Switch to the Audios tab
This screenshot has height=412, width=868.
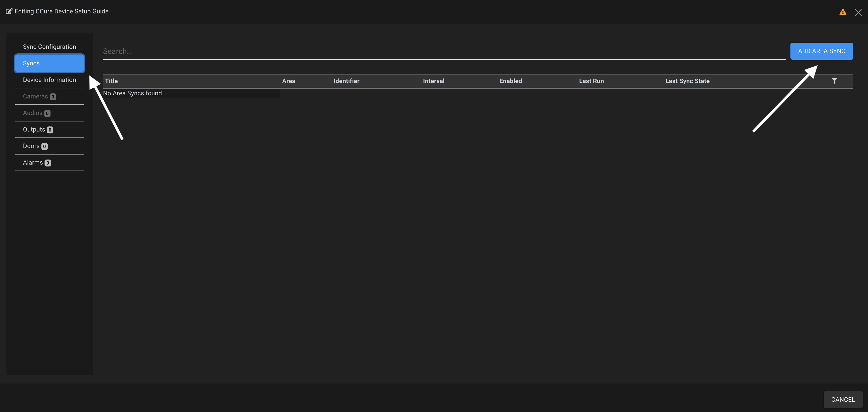50,113
